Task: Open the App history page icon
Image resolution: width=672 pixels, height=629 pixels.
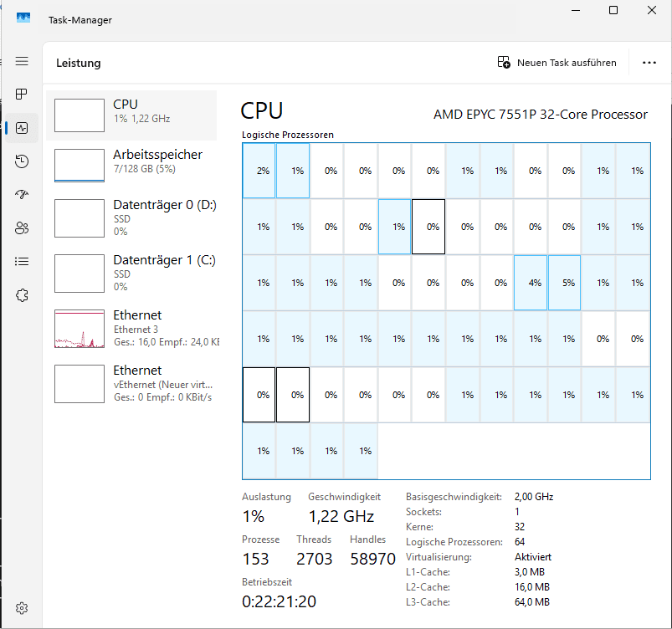Action: pos(22,161)
